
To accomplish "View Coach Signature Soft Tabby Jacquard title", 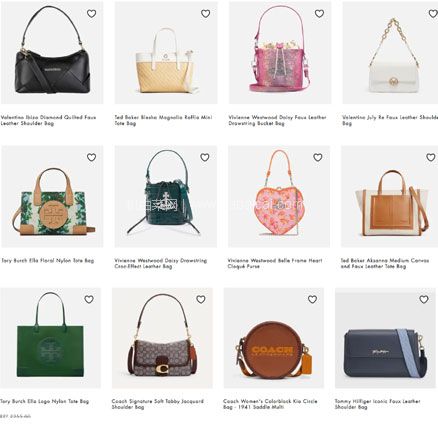I will tap(157, 404).
